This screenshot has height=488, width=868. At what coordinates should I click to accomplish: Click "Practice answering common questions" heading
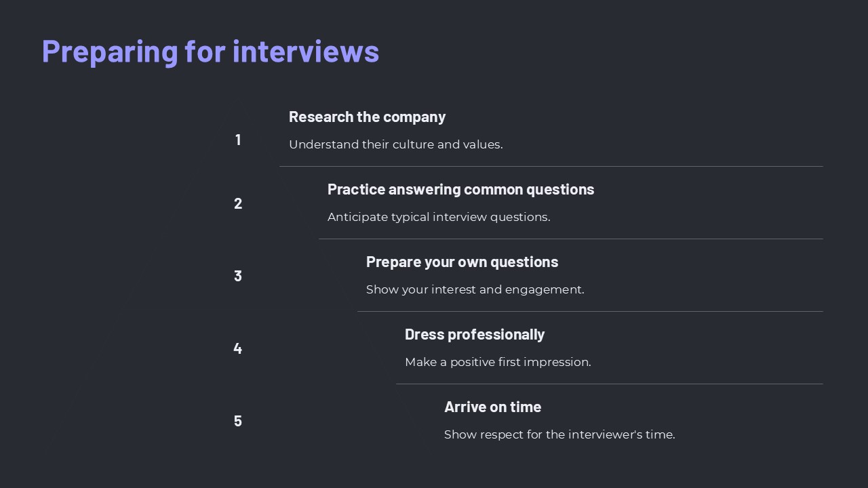coord(460,189)
